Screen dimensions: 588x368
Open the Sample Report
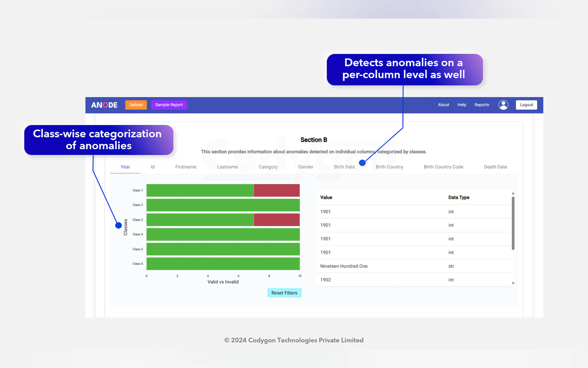169,105
